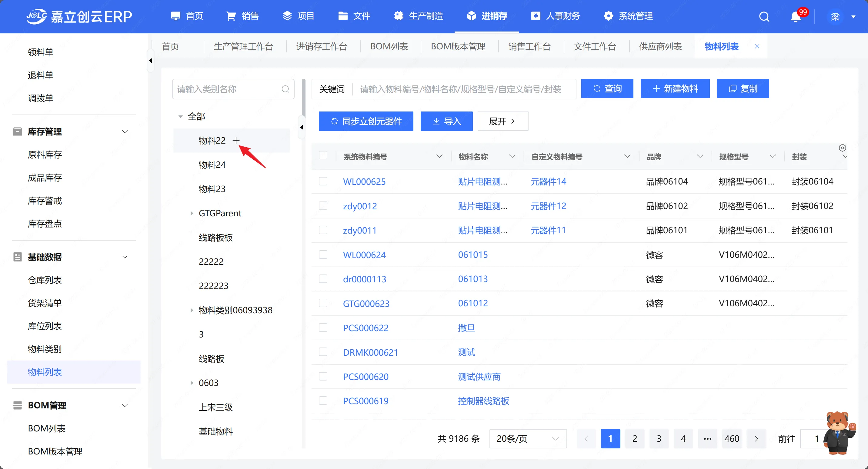Go to next page with right arrow
The width and height of the screenshot is (868, 469).
(x=756, y=438)
